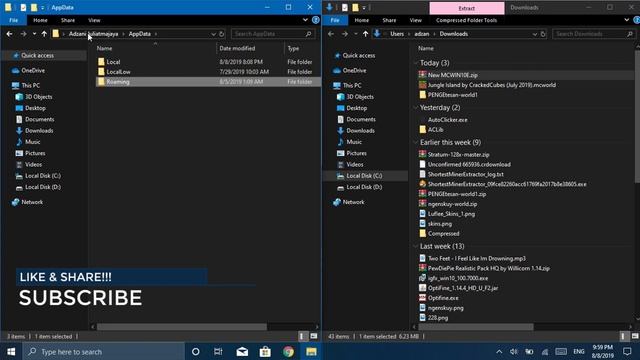The width and height of the screenshot is (640, 360).
Task: Click horizontal scrollbar in AppData window
Action: click(182, 327)
